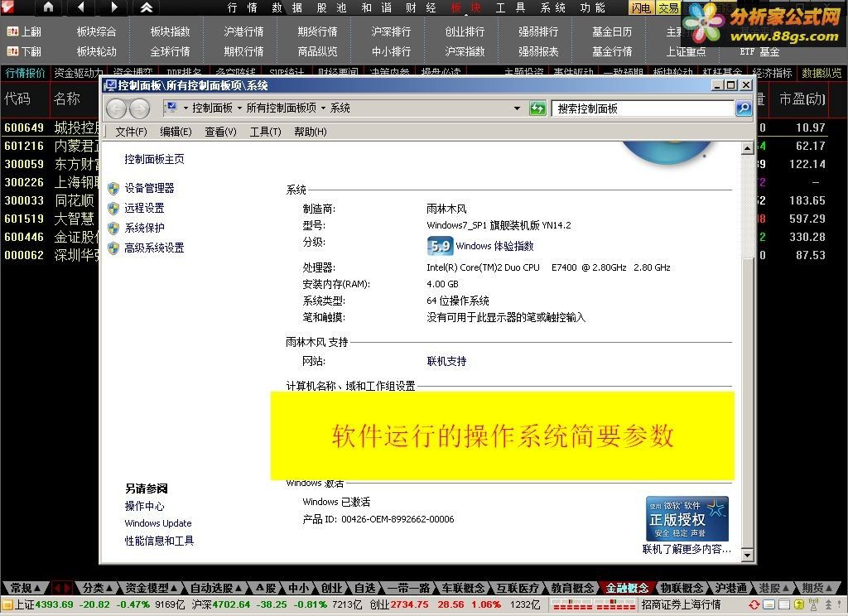Open the Windows Update link
848x616 pixels.
[158, 523]
